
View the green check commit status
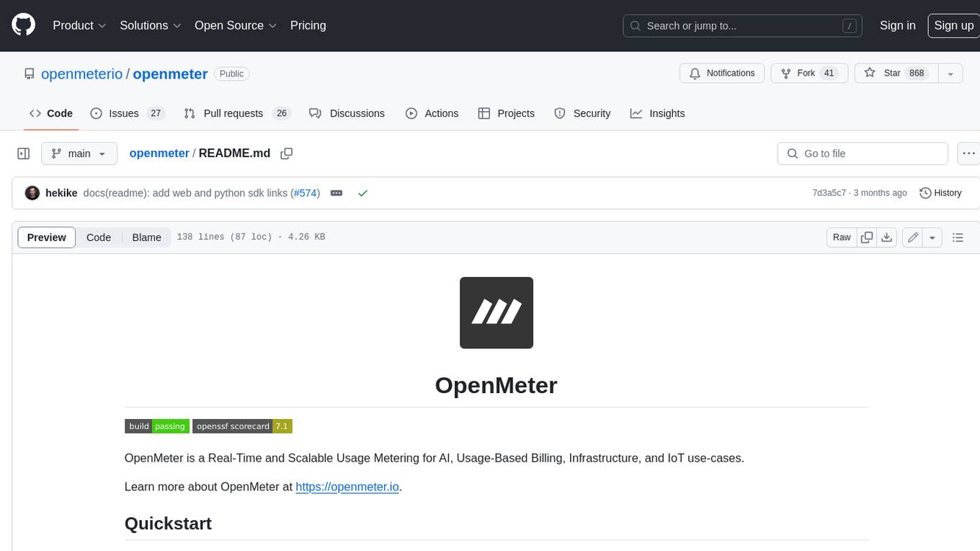tap(362, 193)
